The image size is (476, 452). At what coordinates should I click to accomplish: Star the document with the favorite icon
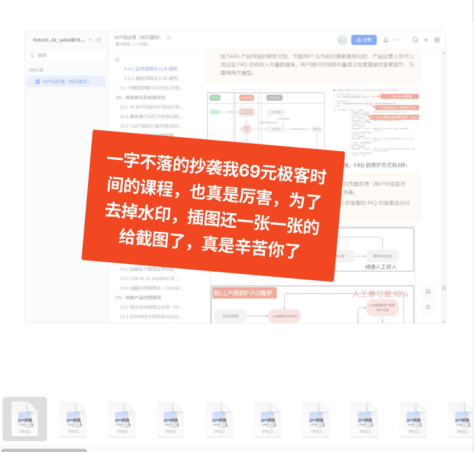[x=169, y=37]
